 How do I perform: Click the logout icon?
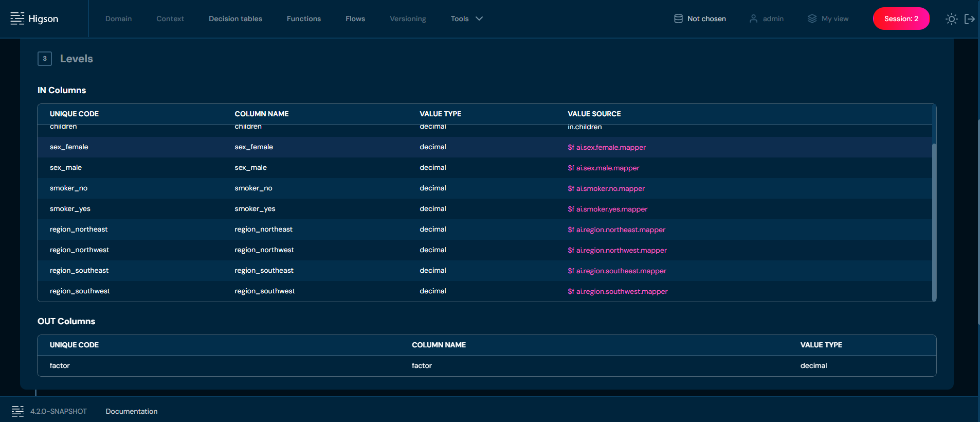click(x=970, y=19)
